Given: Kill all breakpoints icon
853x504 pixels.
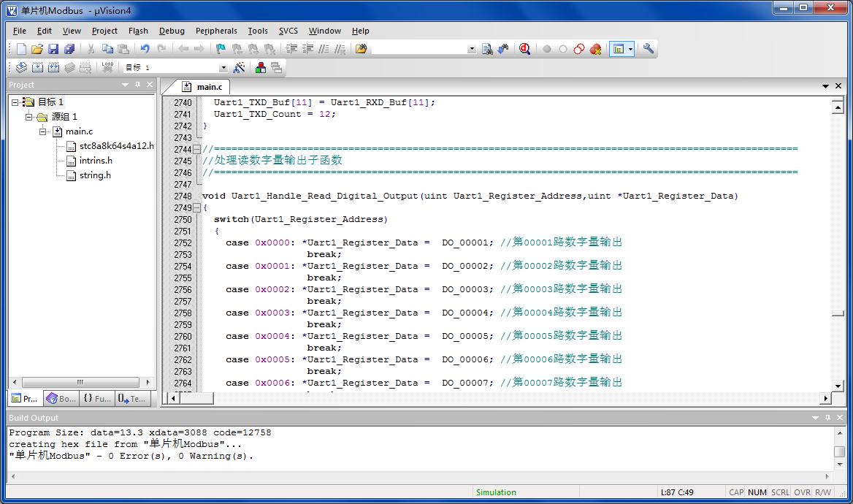Looking at the screenshot, I should point(596,49).
